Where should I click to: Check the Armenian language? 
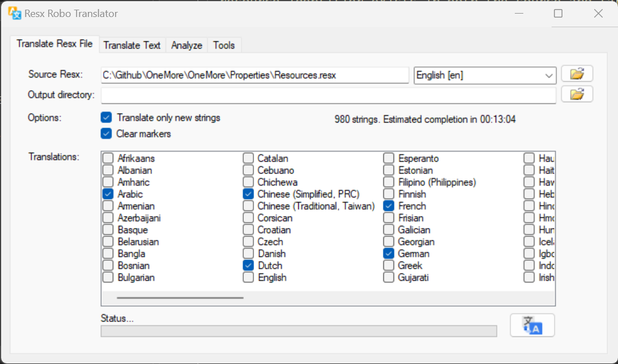[x=108, y=206]
